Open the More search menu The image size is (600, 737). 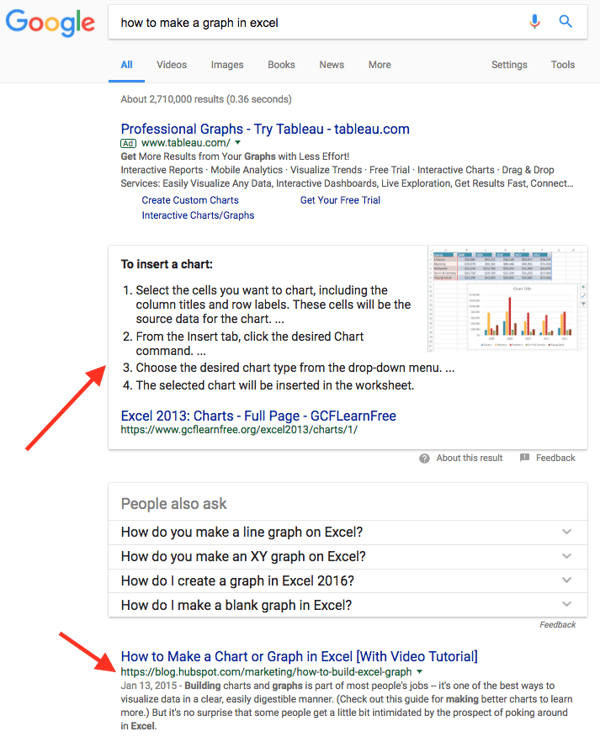(x=379, y=65)
